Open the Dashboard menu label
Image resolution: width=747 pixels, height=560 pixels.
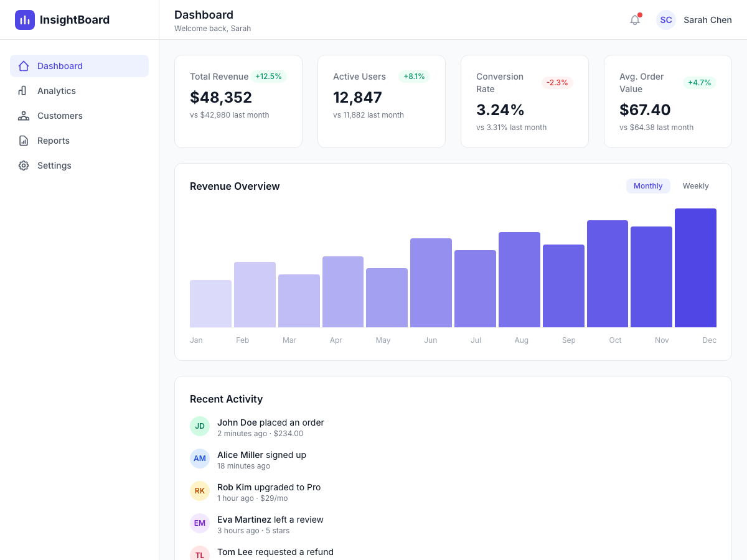point(60,66)
